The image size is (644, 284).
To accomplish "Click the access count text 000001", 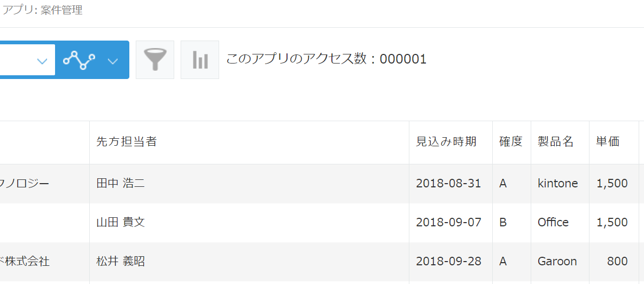I will pyautogui.click(x=403, y=59).
